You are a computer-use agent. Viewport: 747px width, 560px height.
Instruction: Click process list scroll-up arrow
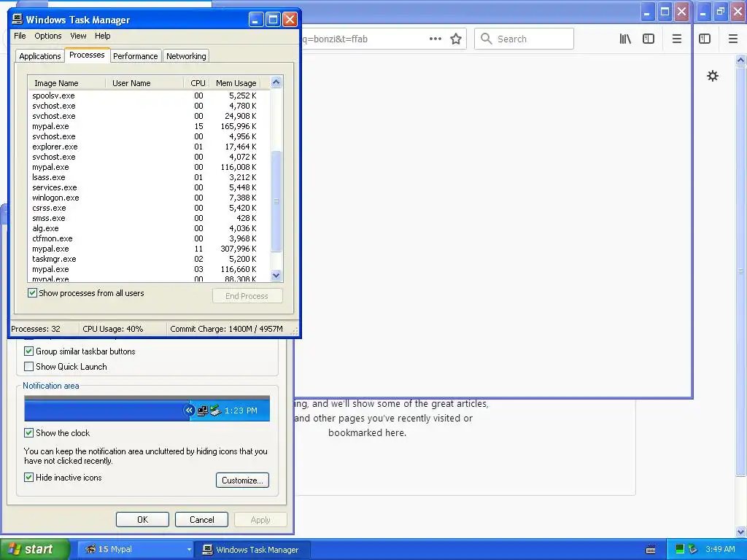point(276,82)
